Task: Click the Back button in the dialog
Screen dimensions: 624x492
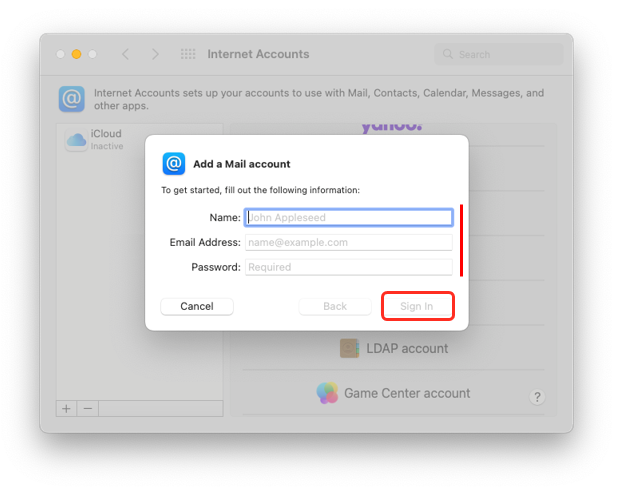Action: pyautogui.click(x=335, y=306)
